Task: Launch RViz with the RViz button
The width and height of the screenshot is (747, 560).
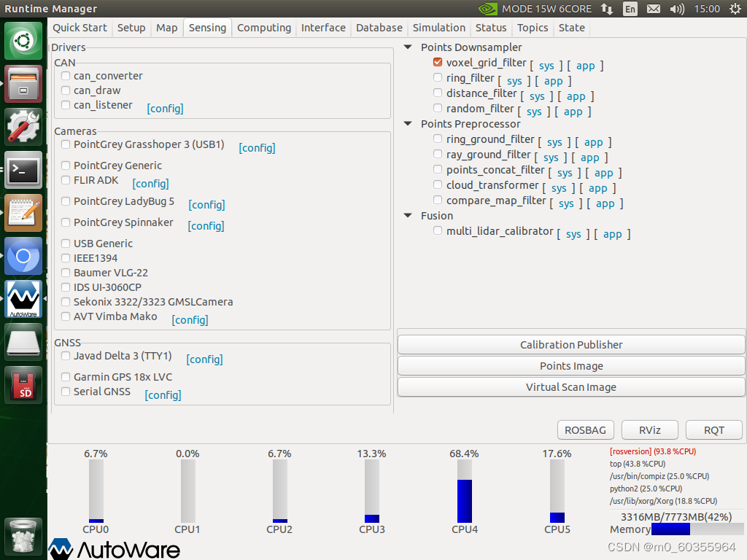Action: (x=649, y=430)
